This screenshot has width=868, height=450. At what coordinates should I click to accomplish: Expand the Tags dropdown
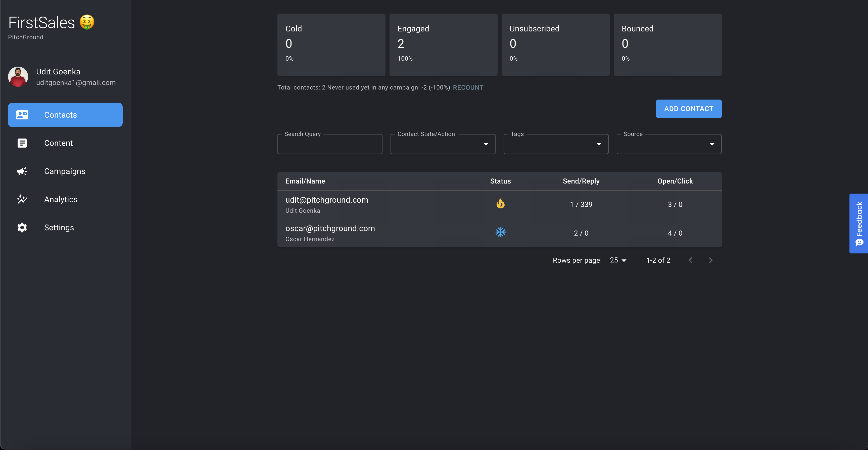(x=599, y=144)
